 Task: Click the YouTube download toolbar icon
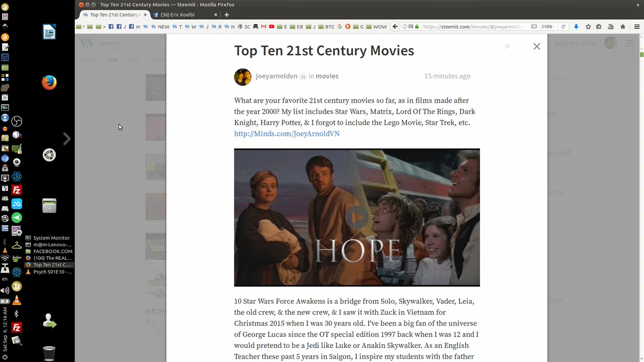pos(611,27)
